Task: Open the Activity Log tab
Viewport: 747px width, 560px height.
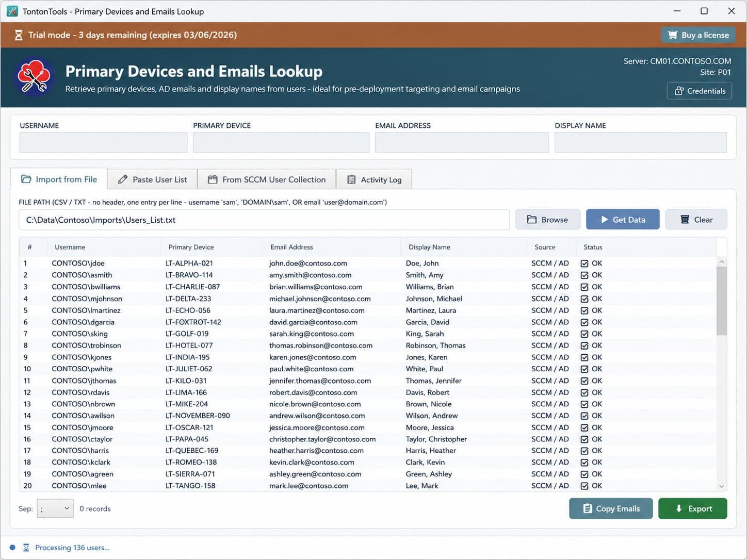Action: point(374,179)
